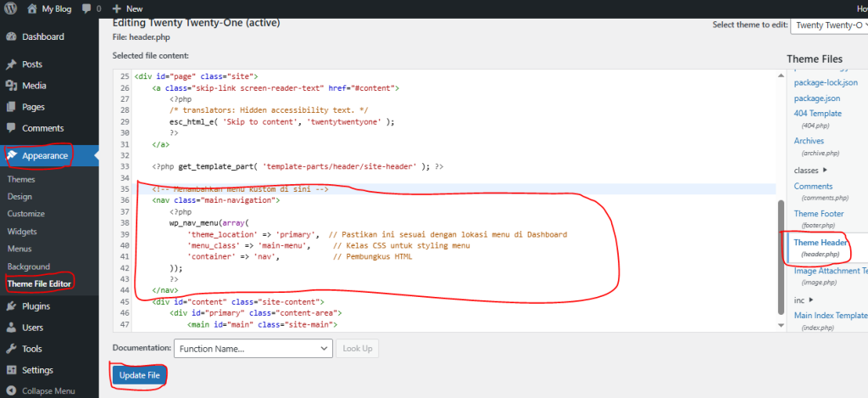Screen dimensions: 868x398
Task: Open the Image Attachment Template file
Action: [x=831, y=271]
